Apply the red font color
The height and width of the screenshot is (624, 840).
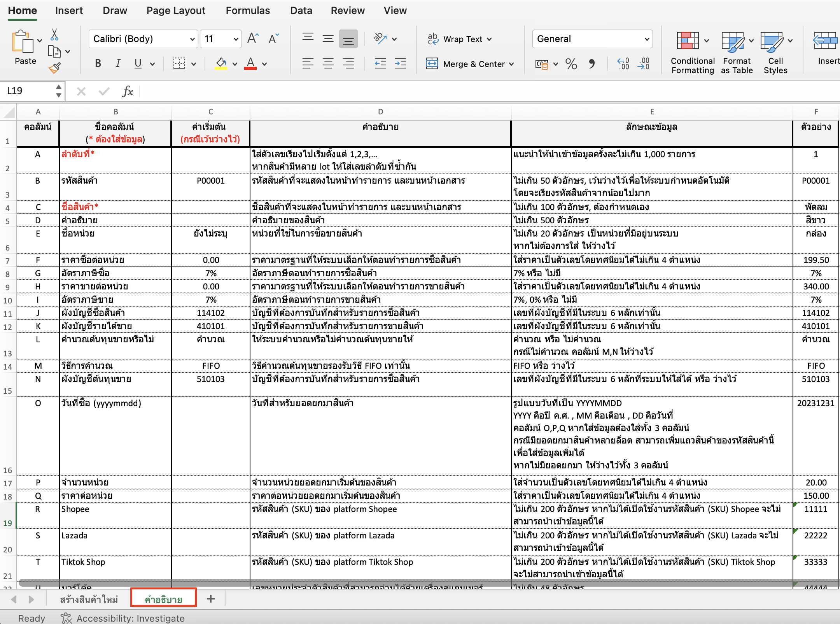(250, 63)
